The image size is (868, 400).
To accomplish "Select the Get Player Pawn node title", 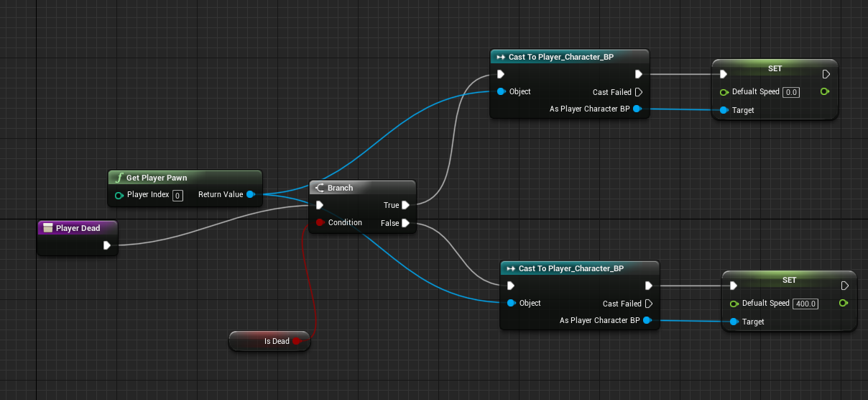I will point(157,178).
